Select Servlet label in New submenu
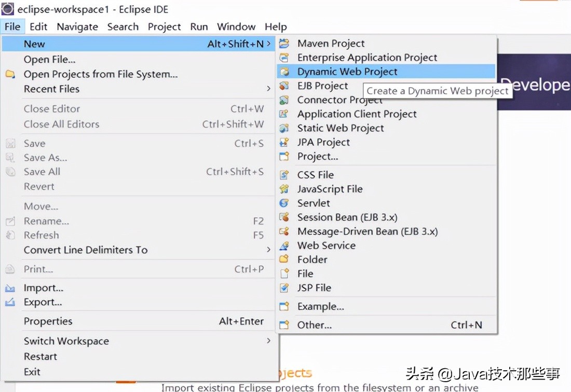The height and width of the screenshot is (392, 571). click(314, 203)
